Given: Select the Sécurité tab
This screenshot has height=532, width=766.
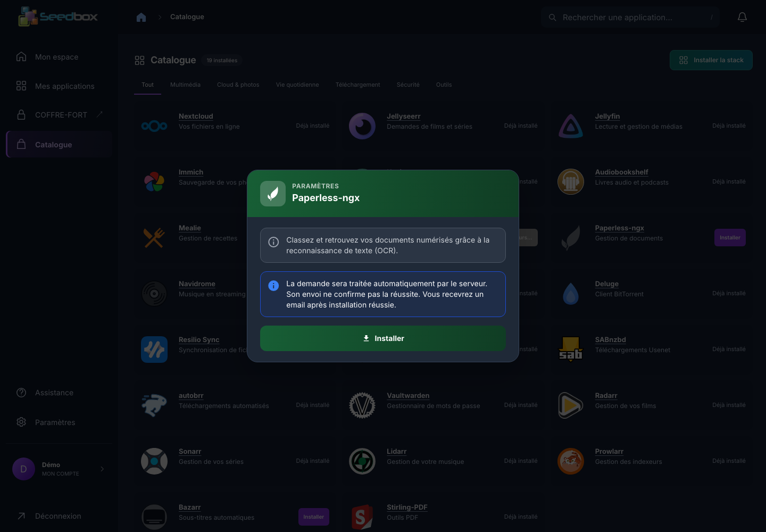Looking at the screenshot, I should click(408, 85).
